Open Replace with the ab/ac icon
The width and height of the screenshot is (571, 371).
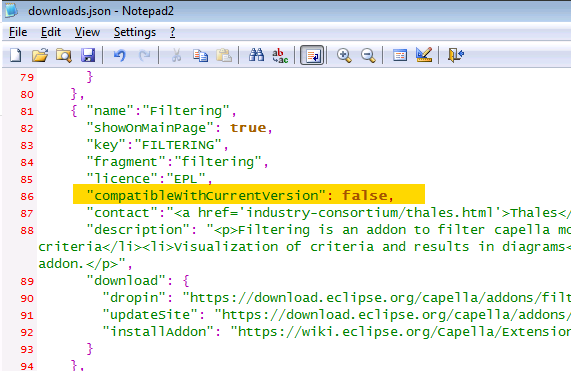[280, 55]
